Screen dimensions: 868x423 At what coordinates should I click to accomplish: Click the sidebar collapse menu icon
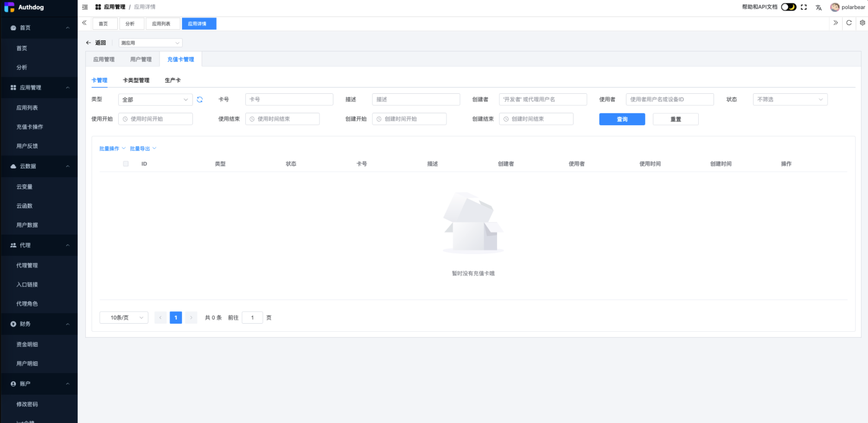(x=85, y=7)
